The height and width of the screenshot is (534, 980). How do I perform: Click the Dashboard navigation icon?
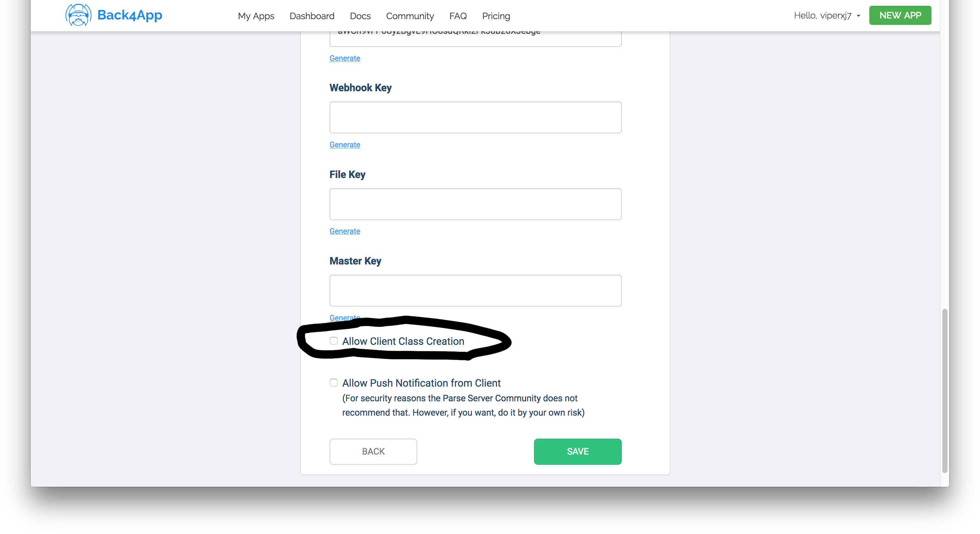click(x=312, y=16)
